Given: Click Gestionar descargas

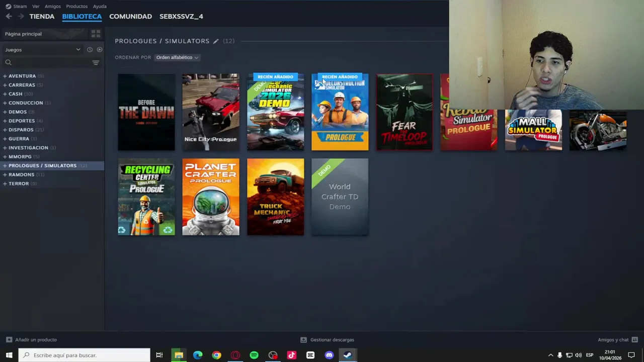Looking at the screenshot, I should click(x=332, y=339).
